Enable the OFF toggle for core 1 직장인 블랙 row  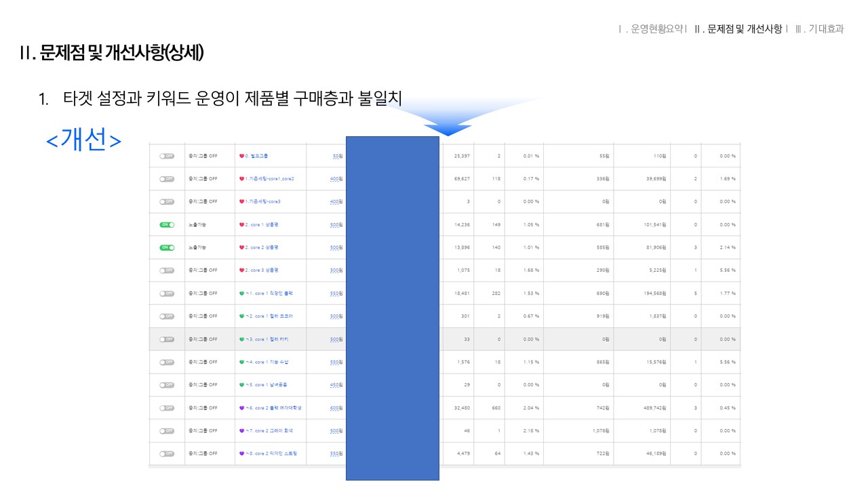(167, 293)
